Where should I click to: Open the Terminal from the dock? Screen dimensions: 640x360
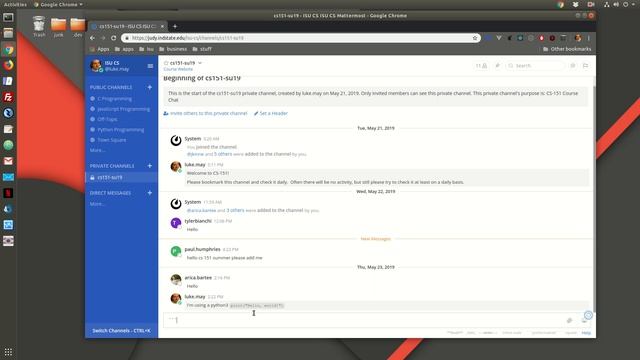pyautogui.click(x=8, y=18)
